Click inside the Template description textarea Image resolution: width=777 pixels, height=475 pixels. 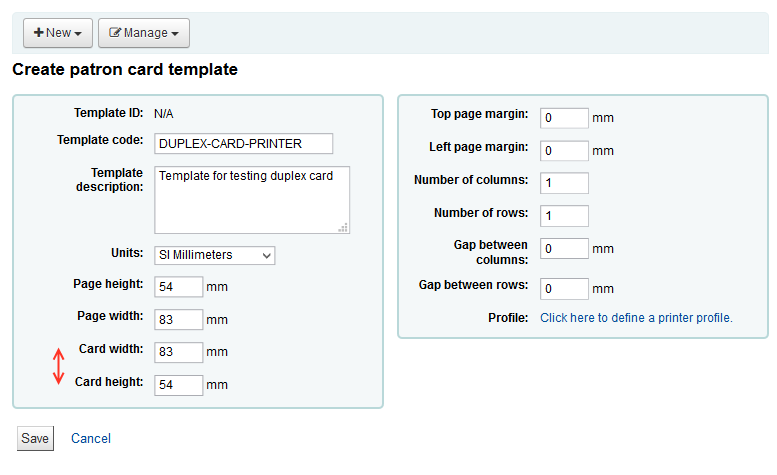[251, 199]
